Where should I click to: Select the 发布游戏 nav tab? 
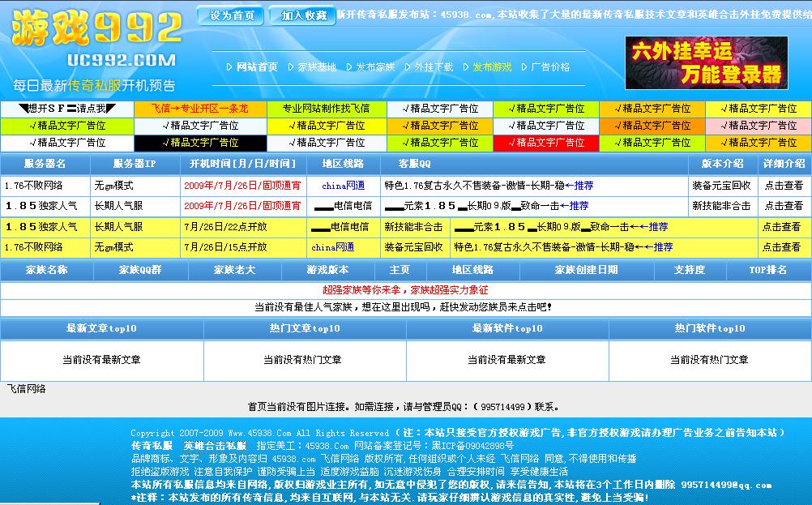494,67
